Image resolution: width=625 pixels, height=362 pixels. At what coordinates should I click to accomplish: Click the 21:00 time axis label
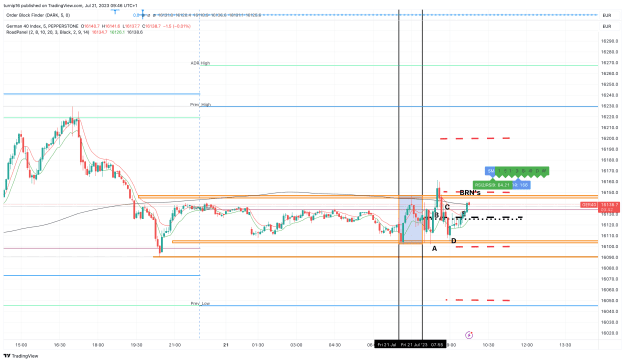click(x=175, y=345)
